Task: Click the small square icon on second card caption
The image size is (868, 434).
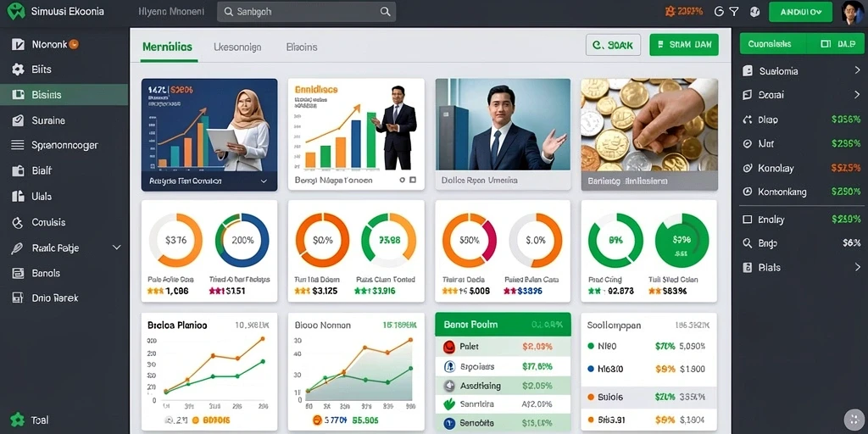Action: [413, 181]
